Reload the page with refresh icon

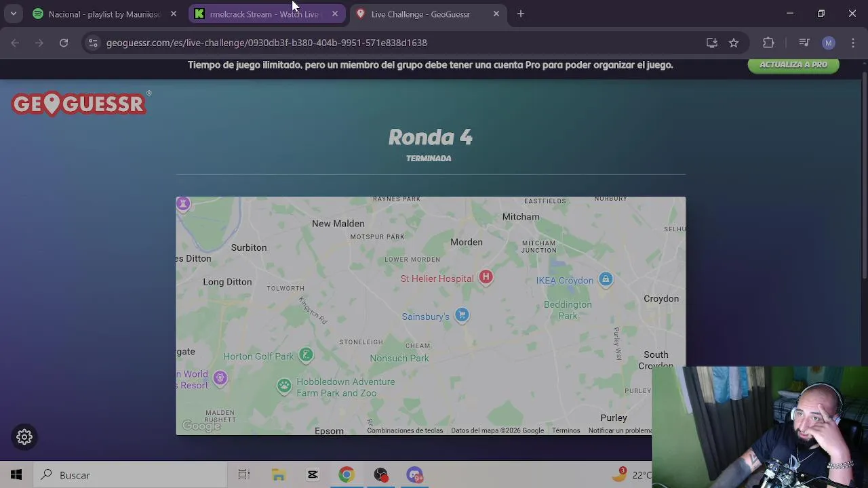pos(64,43)
